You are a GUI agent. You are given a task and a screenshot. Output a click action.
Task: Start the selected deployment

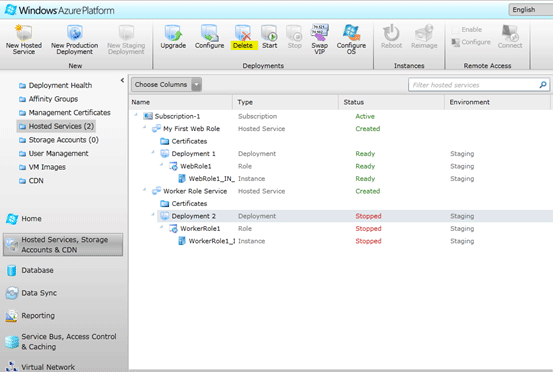[x=269, y=37]
